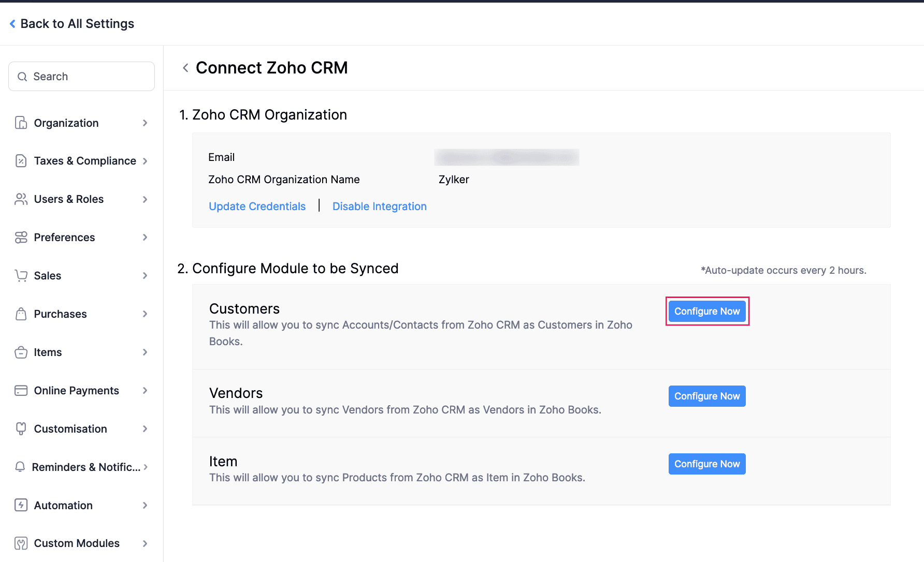
Task: Configure the Customers sync module
Action: point(707,311)
